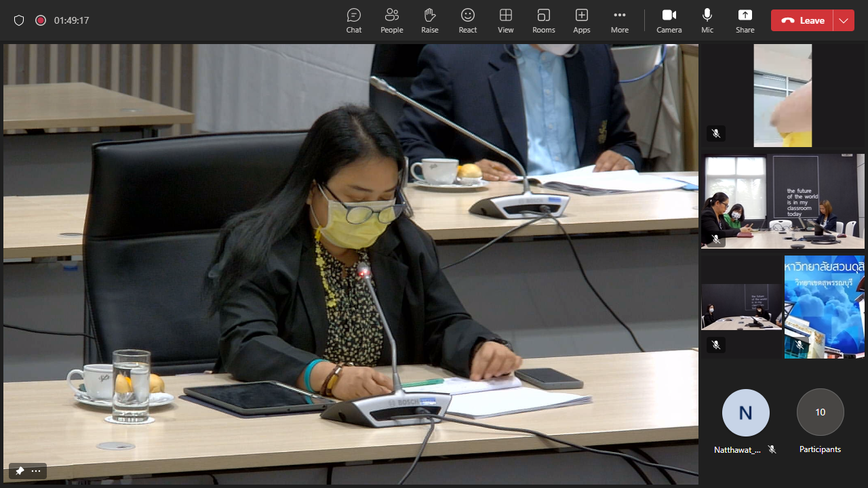Click the Natthawat N avatar
This screenshot has width=868, height=488.
tap(746, 412)
